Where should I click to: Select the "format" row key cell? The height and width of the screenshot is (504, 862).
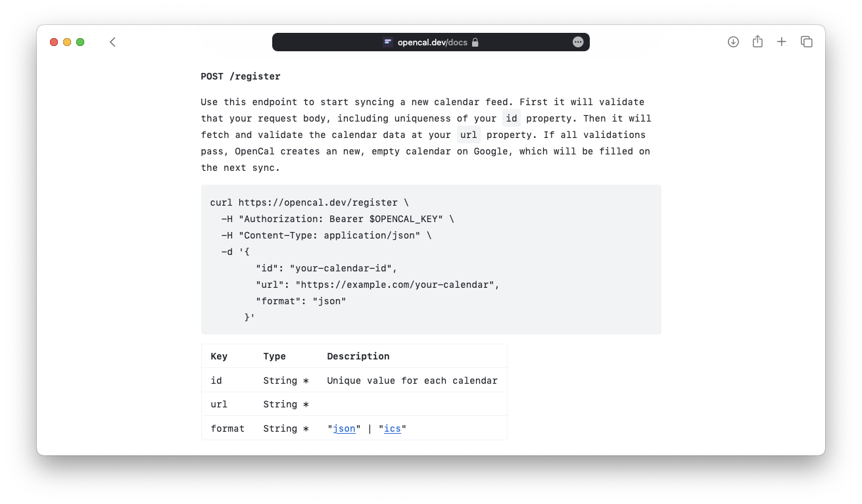227,428
